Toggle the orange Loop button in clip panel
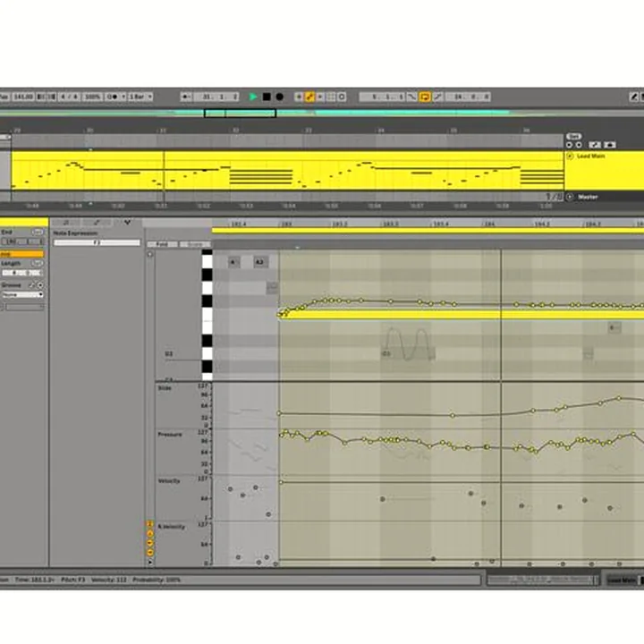Image resolution: width=644 pixels, height=644 pixels. 21,254
